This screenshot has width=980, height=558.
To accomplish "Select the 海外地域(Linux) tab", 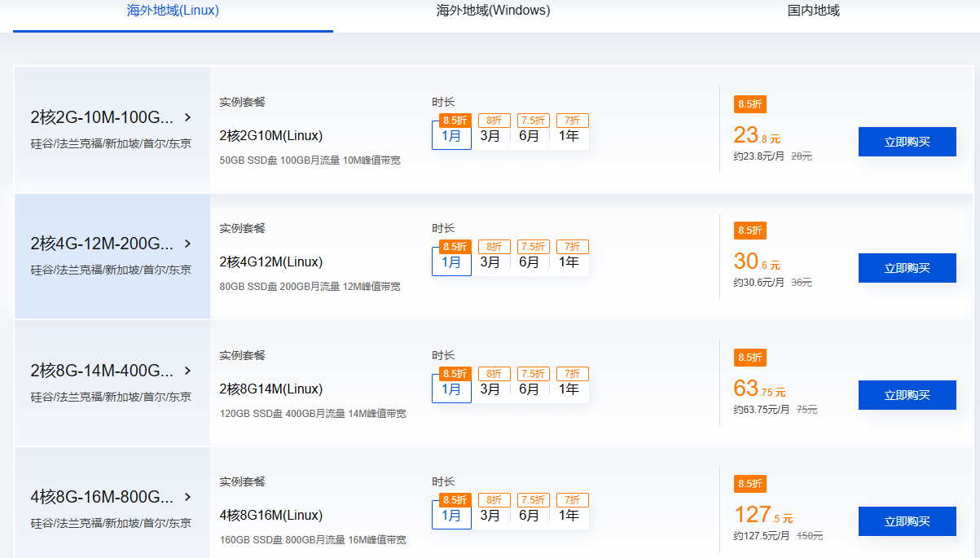I will (x=173, y=11).
